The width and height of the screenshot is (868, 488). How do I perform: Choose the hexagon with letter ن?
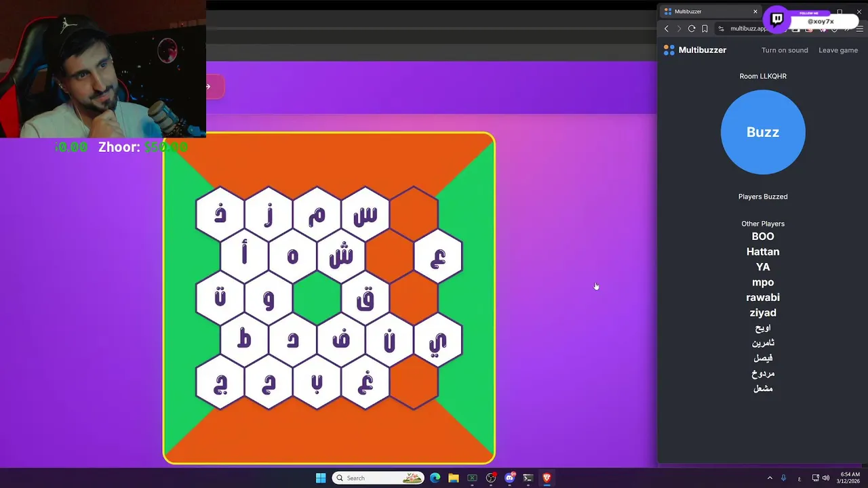389,340
